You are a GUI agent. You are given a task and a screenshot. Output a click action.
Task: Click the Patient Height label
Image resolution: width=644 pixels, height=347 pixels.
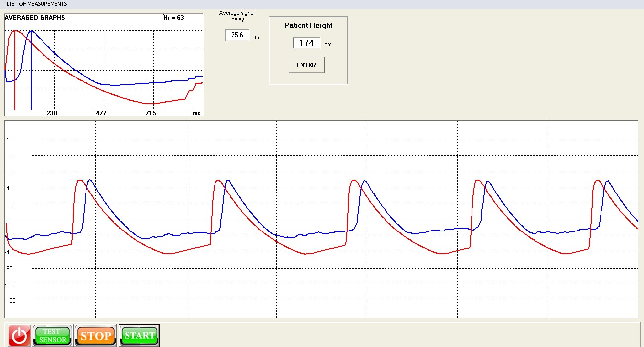point(308,25)
